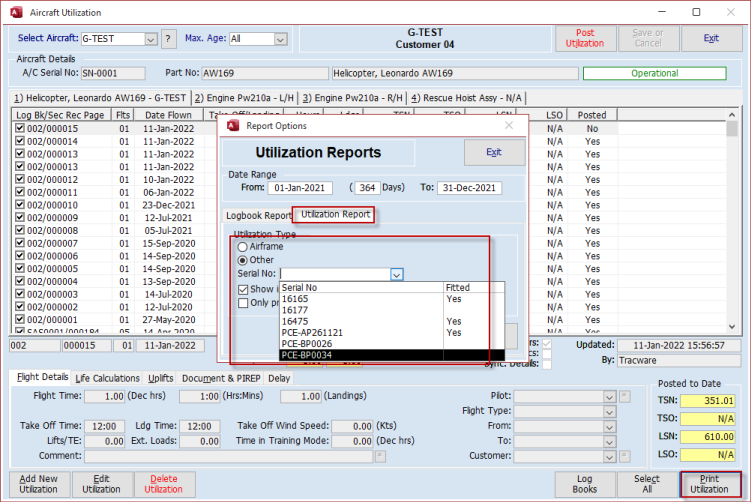This screenshot has width=751, height=502.
Task: Select PCE-BP0026 from serial list
Action: click(x=392, y=344)
